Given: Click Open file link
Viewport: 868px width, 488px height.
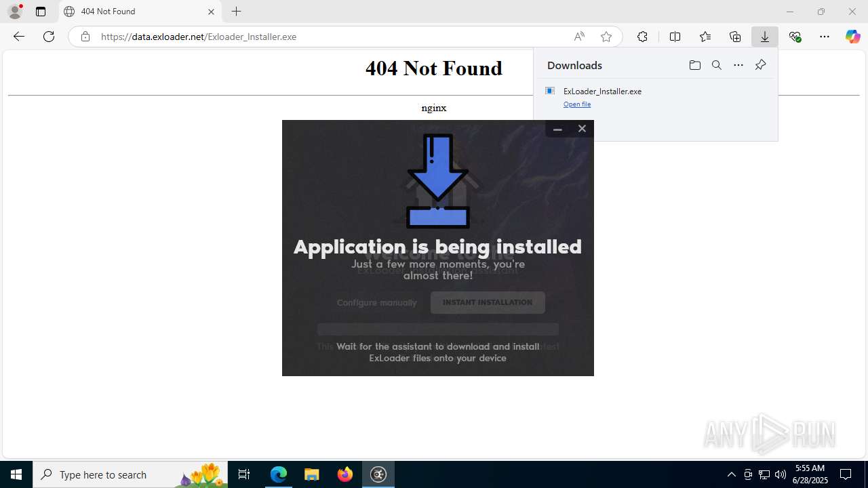Looking at the screenshot, I should (x=577, y=104).
